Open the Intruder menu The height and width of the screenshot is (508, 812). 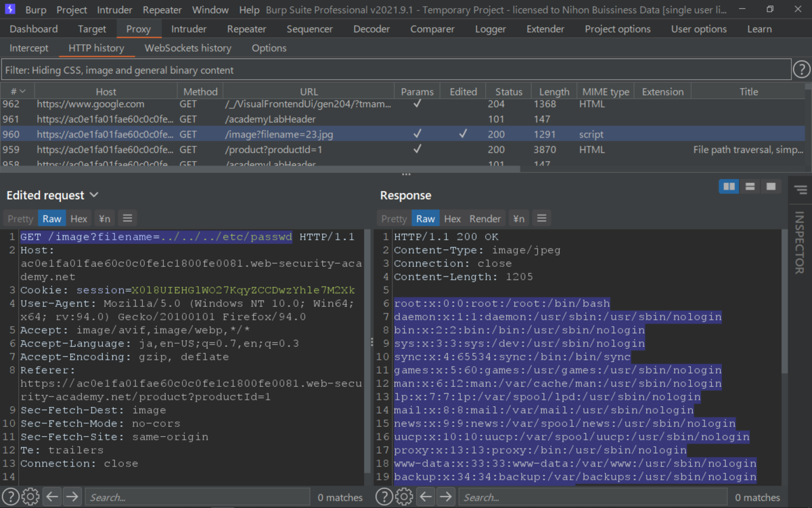pos(115,9)
